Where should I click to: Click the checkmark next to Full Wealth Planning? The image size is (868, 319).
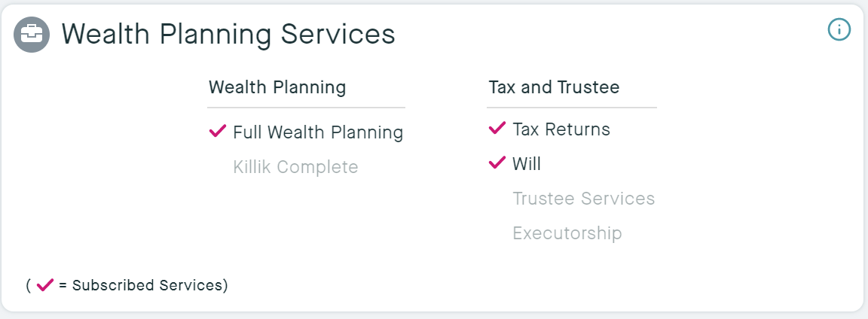click(x=217, y=132)
